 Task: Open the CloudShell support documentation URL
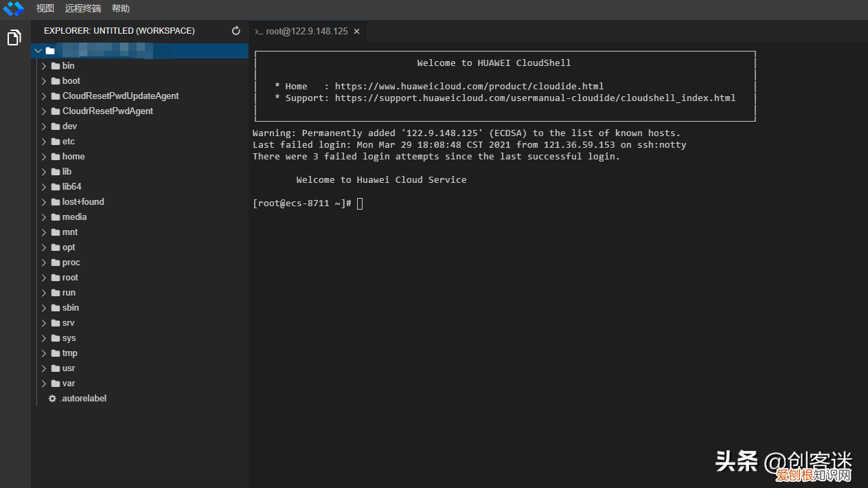point(535,98)
